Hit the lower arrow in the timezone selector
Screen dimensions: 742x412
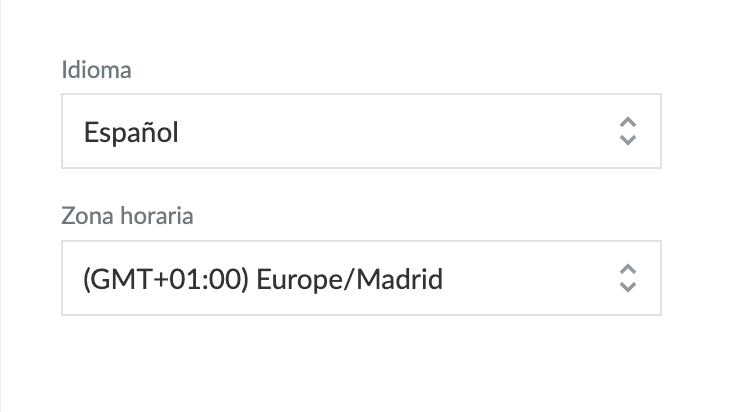click(x=628, y=287)
